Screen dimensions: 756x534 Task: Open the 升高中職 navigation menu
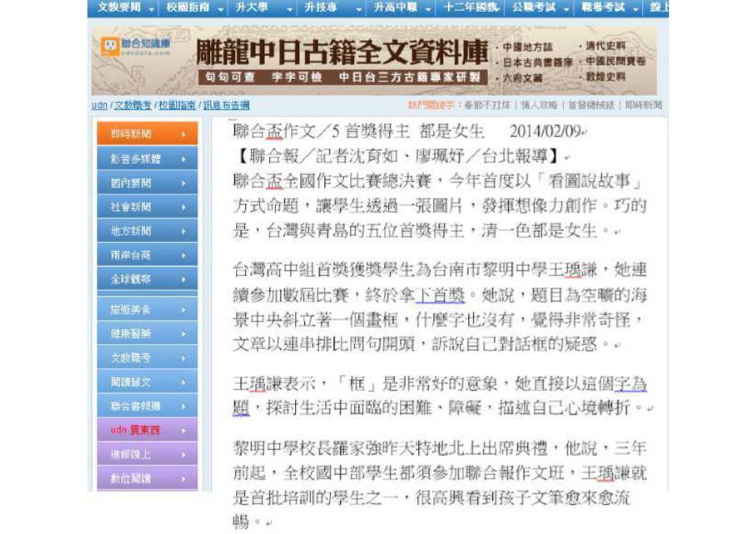pos(395,7)
